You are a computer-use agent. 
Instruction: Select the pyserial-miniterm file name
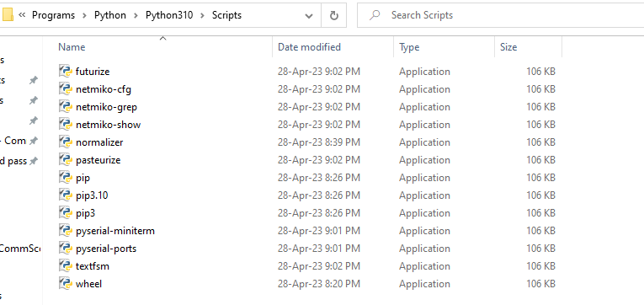click(x=115, y=231)
